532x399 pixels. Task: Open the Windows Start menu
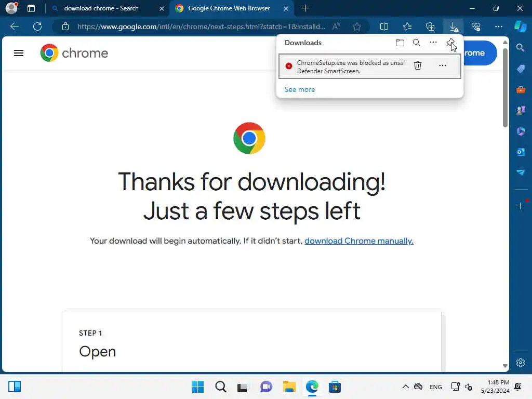tap(197, 387)
